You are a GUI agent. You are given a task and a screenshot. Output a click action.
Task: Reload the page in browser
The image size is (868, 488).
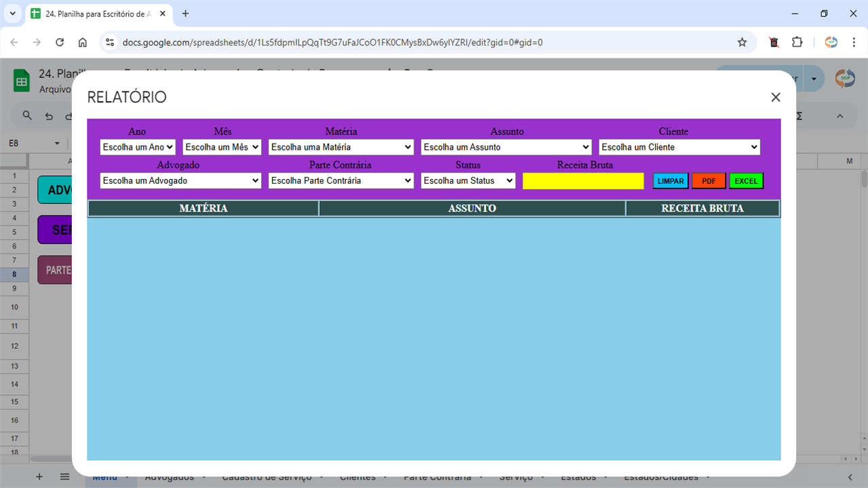[60, 42]
